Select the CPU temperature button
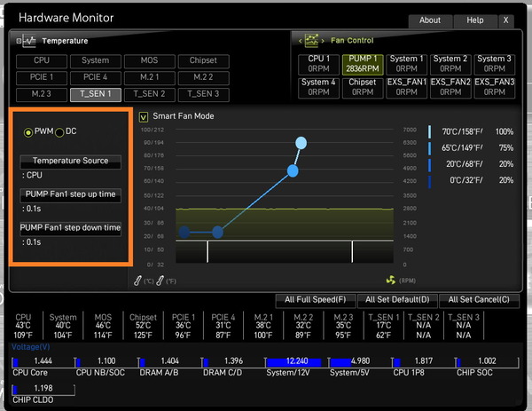 42,60
